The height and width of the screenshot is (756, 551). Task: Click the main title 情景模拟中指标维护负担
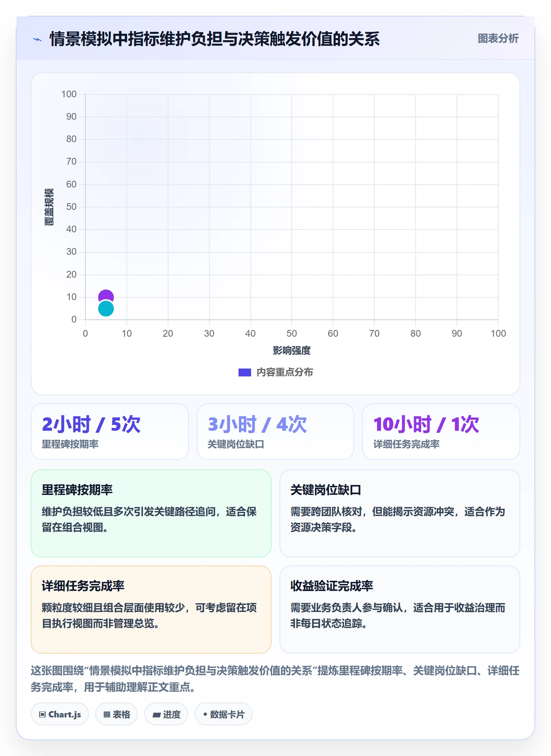[x=214, y=39]
